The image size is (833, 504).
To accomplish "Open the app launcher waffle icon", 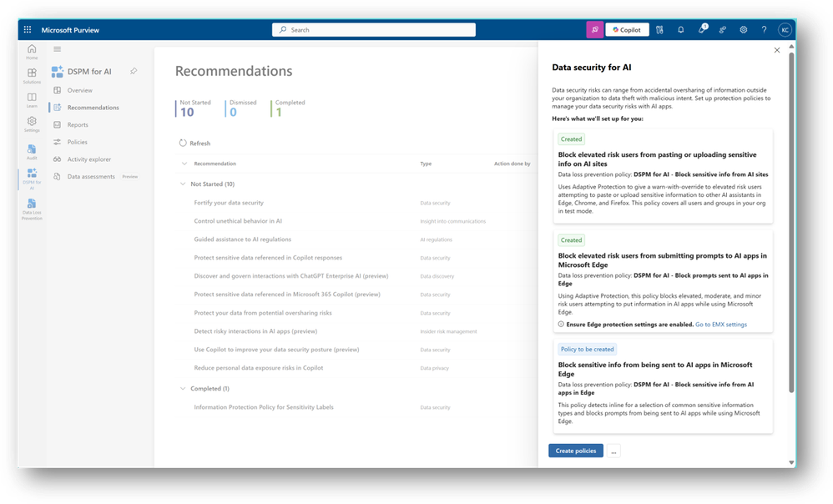I will 28,30.
